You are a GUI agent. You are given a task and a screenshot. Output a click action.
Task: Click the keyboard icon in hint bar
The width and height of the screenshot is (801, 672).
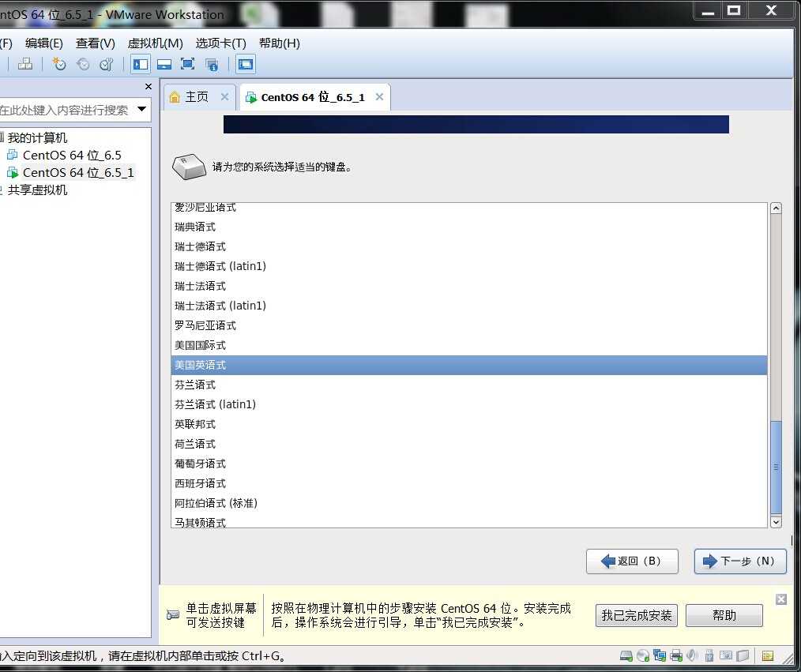173,615
